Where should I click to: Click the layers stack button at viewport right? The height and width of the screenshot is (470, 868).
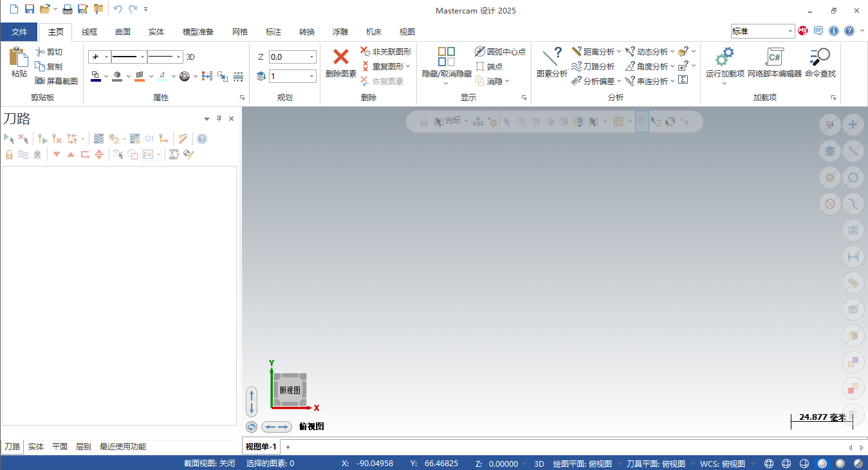click(x=830, y=152)
